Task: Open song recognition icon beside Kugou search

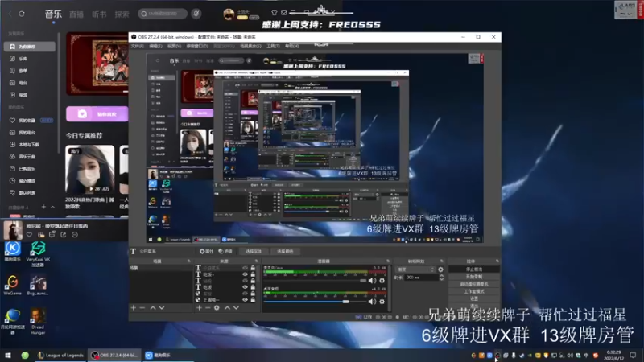Action: tap(196, 14)
